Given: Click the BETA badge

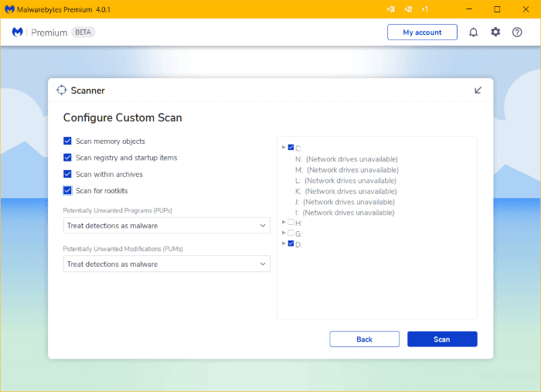Looking at the screenshot, I should pyautogui.click(x=83, y=32).
